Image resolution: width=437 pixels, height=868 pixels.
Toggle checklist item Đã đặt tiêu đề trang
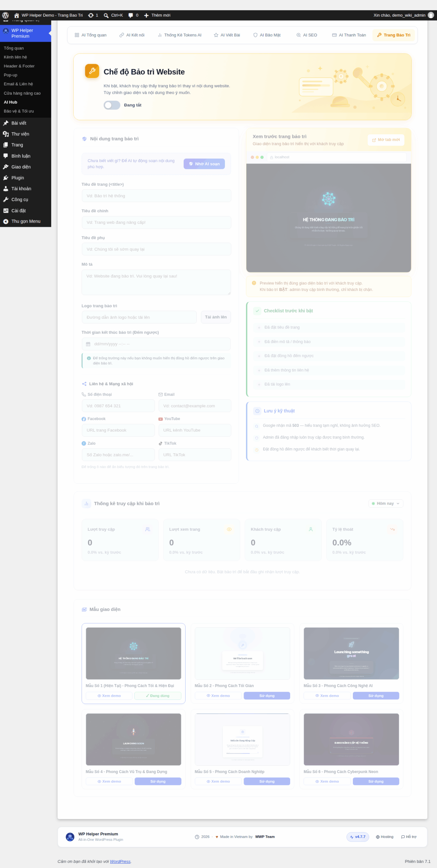[329, 328]
